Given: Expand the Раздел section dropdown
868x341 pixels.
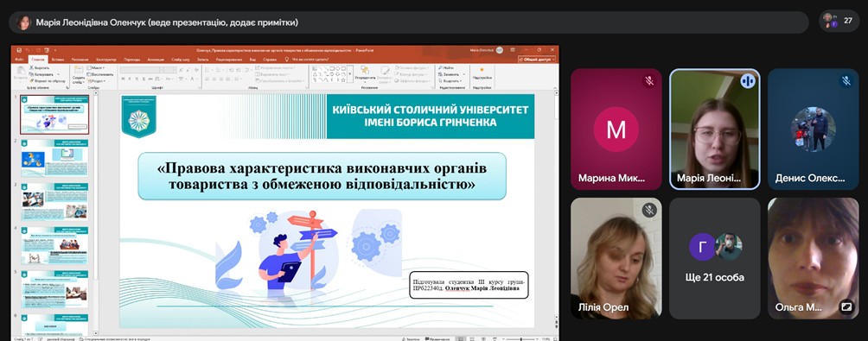Looking at the screenshot, I should tap(97, 80).
